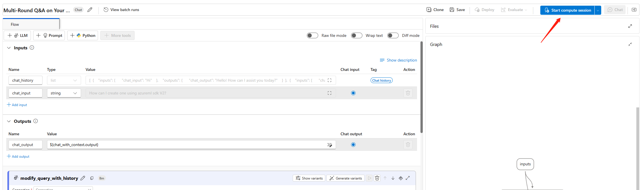The image size is (644, 190).
Task: Click the Chat button at top right
Action: click(x=615, y=10)
